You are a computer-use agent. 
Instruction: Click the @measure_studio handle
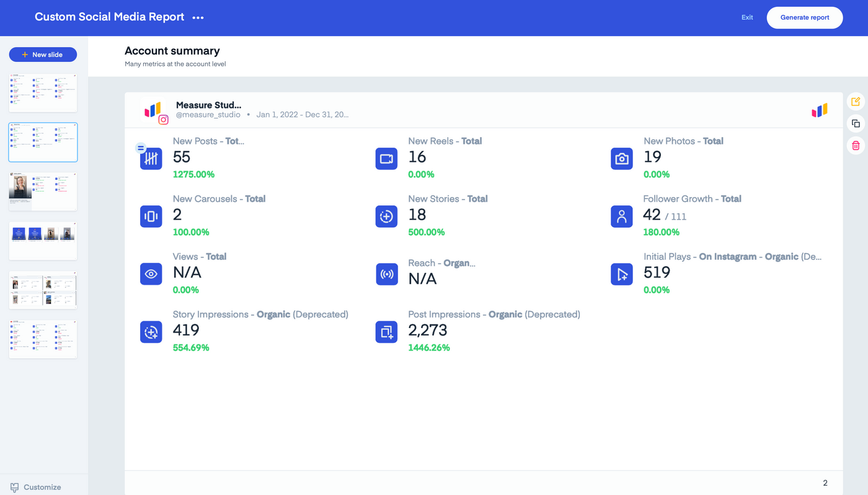[208, 115]
